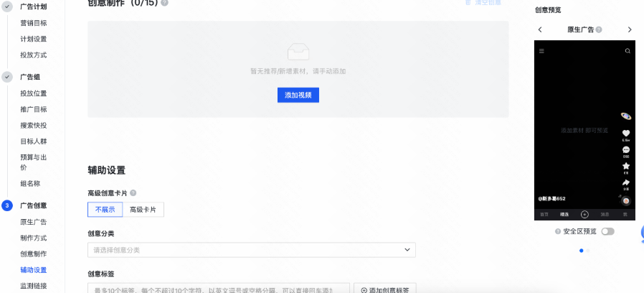
Task: Select the 我 tab in phone preview
Action: (625, 215)
